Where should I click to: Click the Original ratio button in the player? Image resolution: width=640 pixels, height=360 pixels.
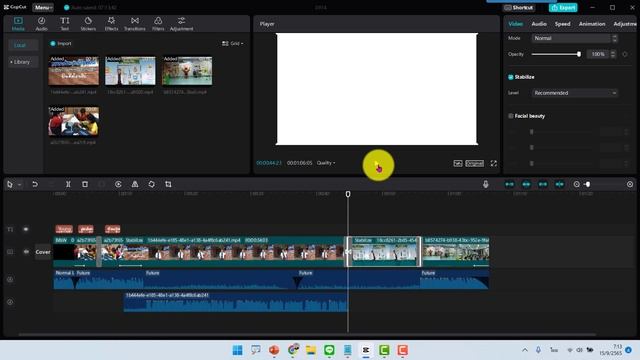pyautogui.click(x=475, y=163)
